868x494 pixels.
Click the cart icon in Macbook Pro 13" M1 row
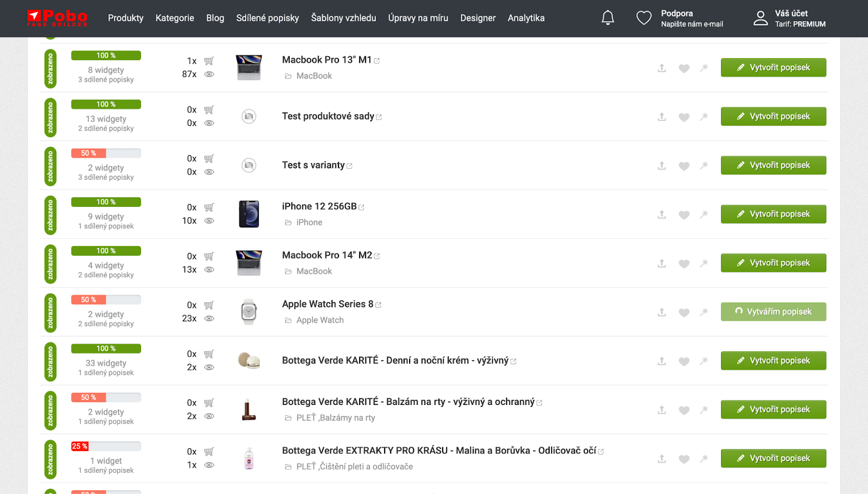[209, 61]
